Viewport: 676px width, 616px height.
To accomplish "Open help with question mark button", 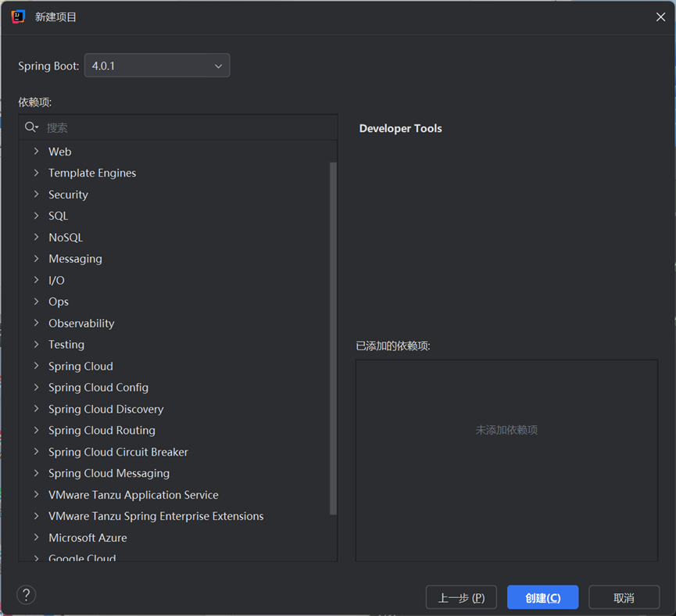I will [27, 595].
